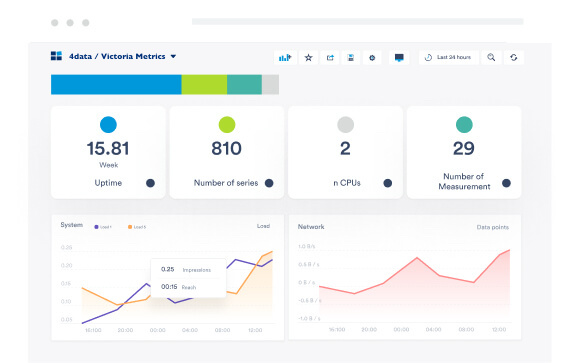572x363 pixels.
Task: Open the Last 24 hours time range picker
Action: coord(449,58)
